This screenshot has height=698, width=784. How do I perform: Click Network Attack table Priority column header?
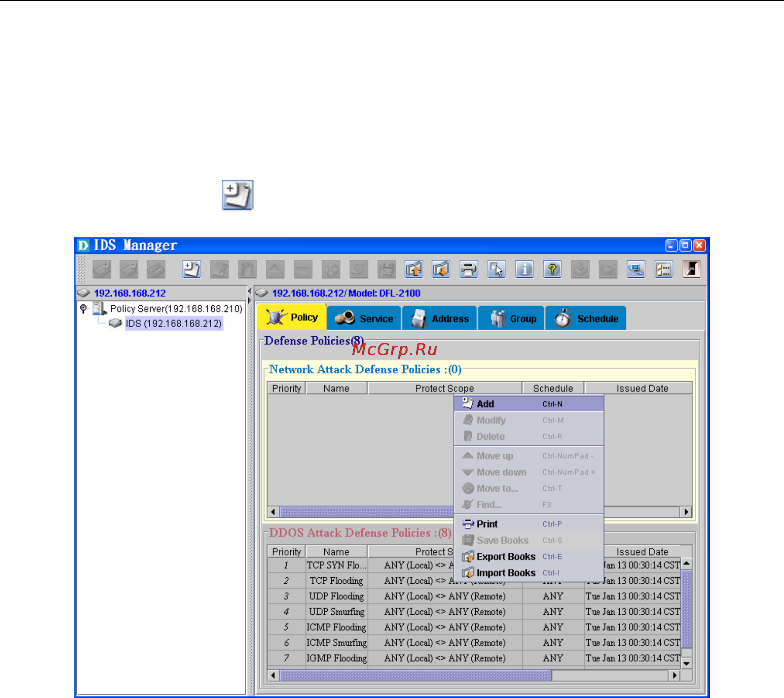[286, 388]
